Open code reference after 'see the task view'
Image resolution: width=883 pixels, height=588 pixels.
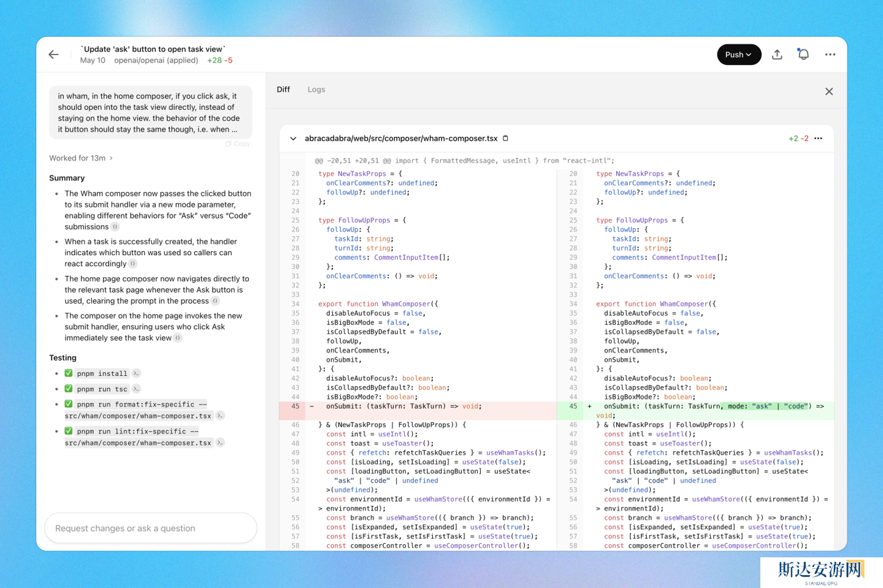tap(178, 338)
